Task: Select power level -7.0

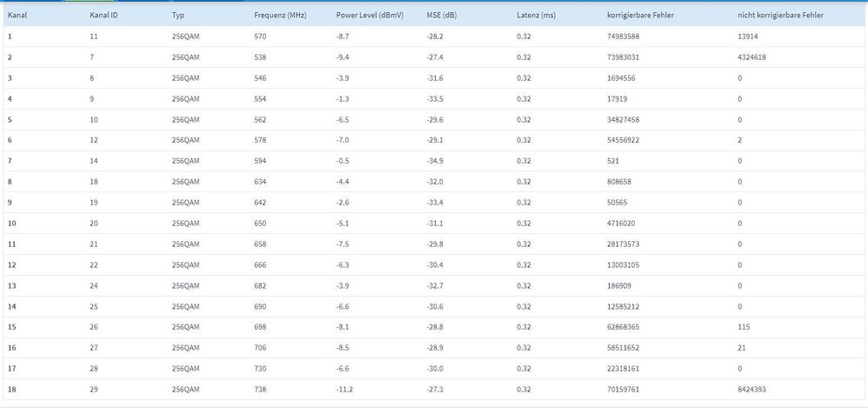Action: click(344, 140)
